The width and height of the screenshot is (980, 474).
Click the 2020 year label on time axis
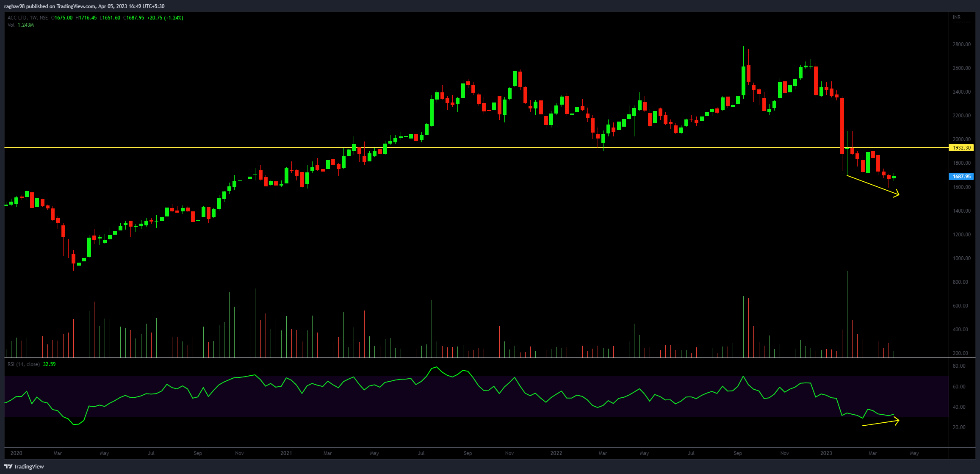coord(16,453)
